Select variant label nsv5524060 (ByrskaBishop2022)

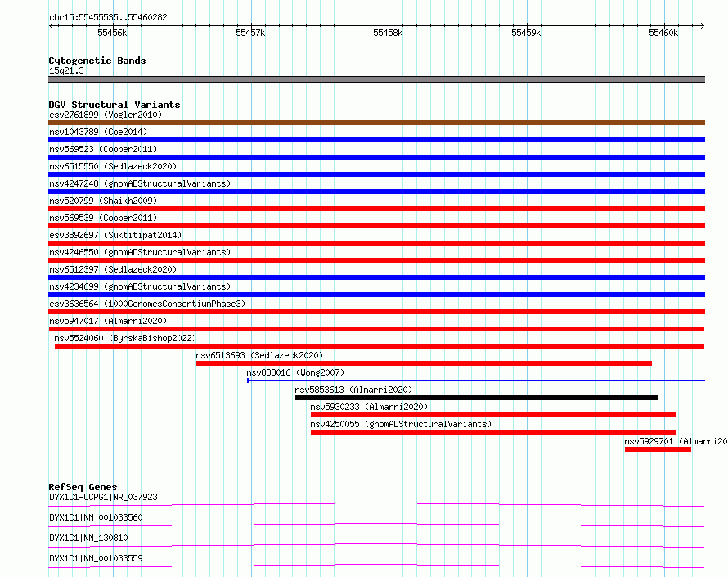tap(125, 338)
